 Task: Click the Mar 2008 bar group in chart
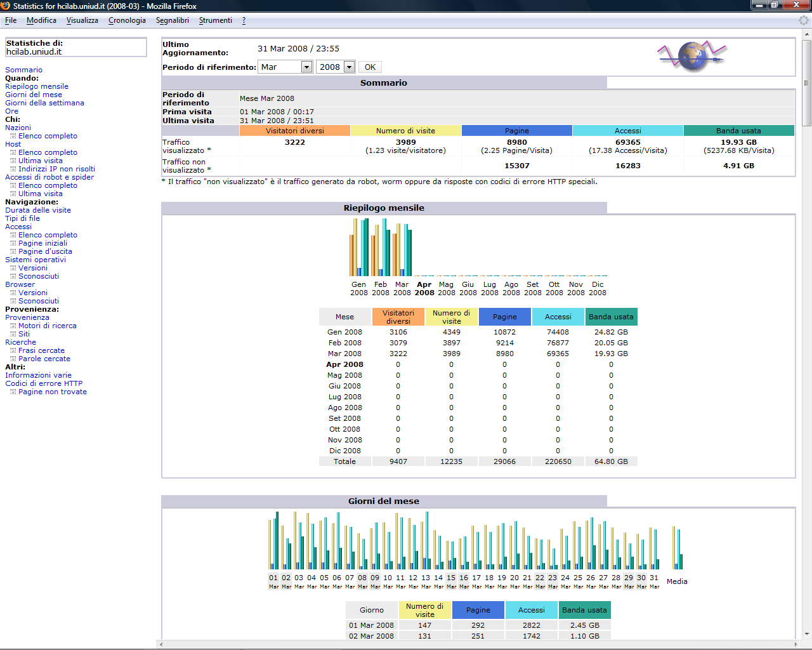click(402, 250)
